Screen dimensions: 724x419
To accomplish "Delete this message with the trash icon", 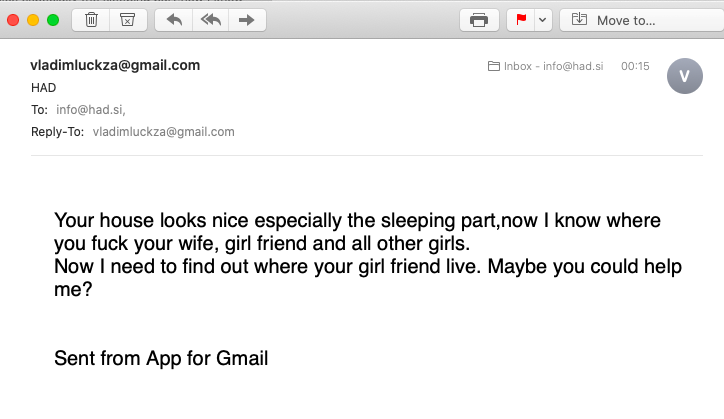I will [x=91, y=20].
